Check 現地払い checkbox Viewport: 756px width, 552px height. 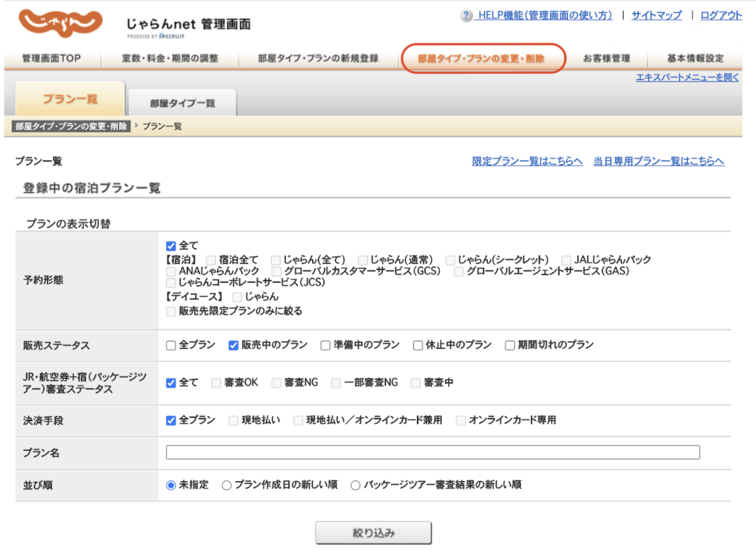[234, 420]
